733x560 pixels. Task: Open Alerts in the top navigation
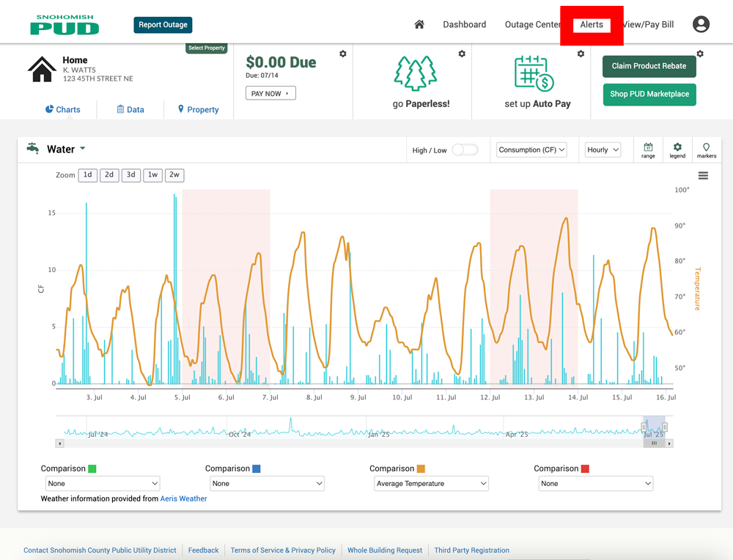pos(592,24)
